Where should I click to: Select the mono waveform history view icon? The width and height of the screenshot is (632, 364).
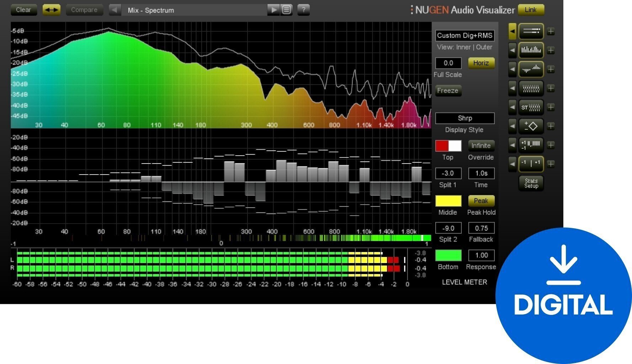(531, 88)
